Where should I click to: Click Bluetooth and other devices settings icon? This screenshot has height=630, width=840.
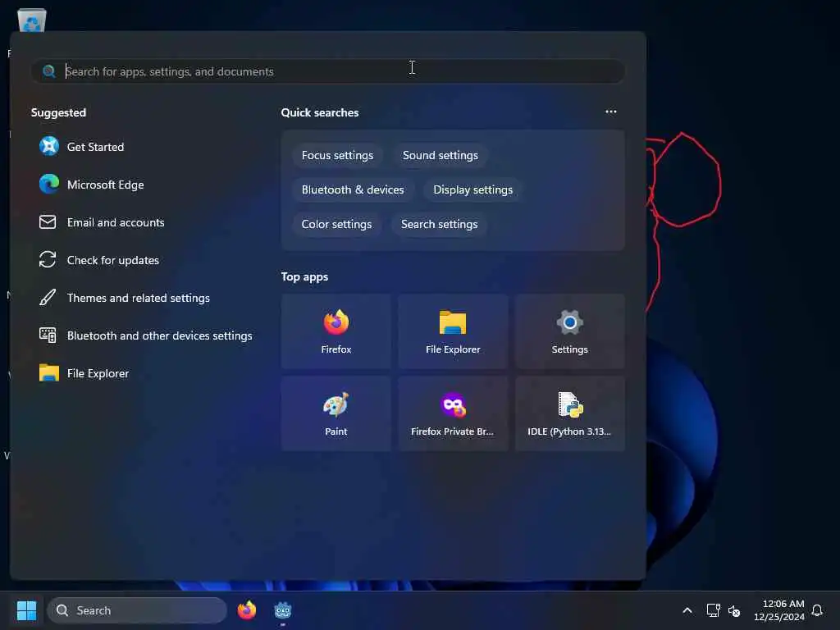[x=48, y=336]
